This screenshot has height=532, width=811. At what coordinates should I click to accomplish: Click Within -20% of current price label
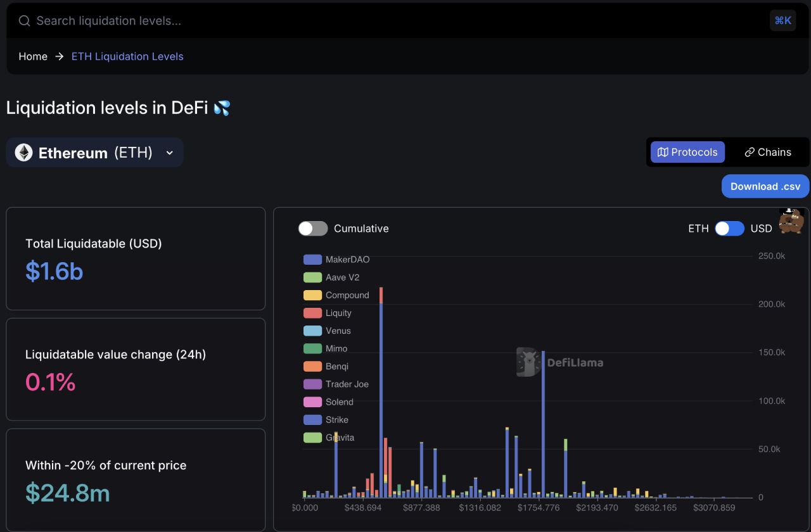click(106, 465)
